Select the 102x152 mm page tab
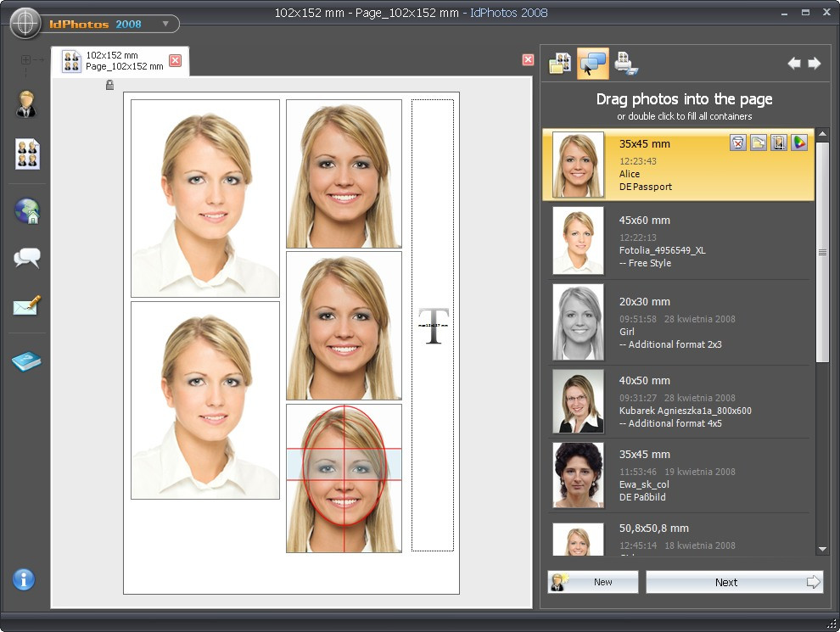840x632 pixels. [115, 61]
